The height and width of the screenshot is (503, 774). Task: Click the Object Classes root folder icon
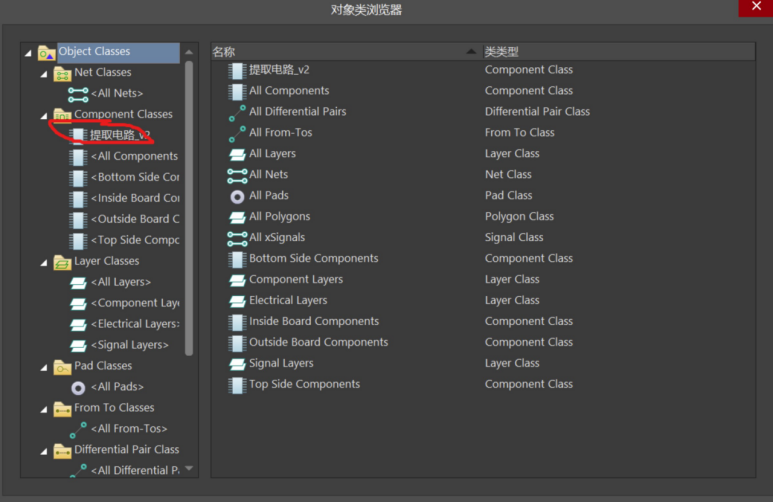pos(46,52)
